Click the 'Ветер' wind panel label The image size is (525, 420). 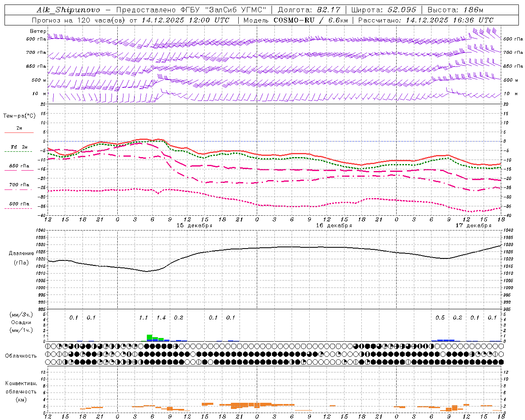38,31
